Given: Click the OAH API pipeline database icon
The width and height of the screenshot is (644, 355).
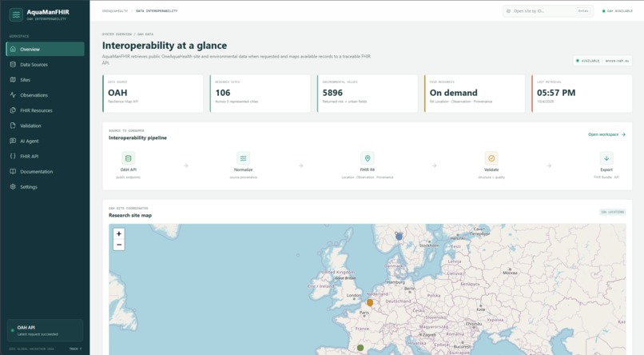Looking at the screenshot, I should pos(128,158).
